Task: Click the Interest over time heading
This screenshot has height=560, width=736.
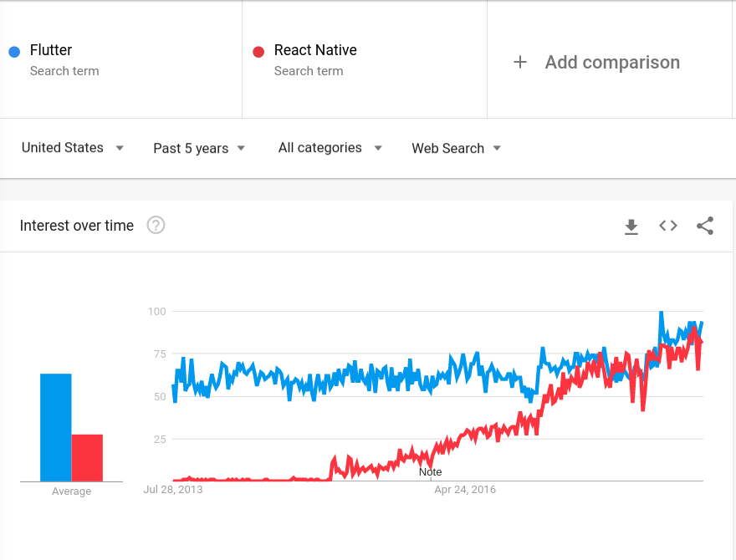Action: (x=77, y=226)
